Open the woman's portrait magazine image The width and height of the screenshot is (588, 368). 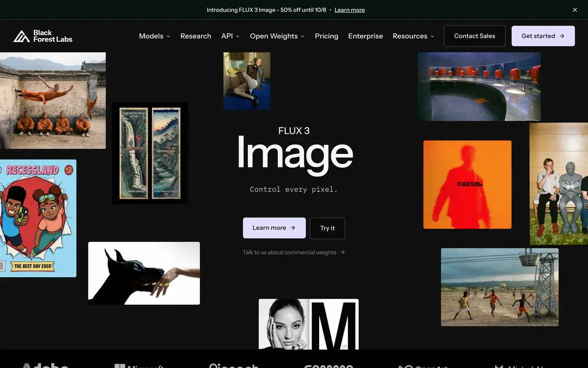point(309,324)
